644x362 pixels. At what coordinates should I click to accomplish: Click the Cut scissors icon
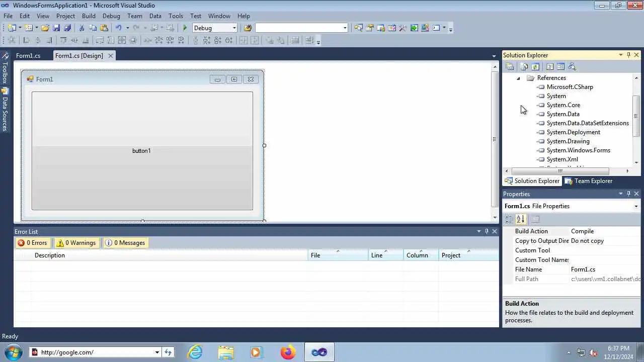(x=82, y=28)
